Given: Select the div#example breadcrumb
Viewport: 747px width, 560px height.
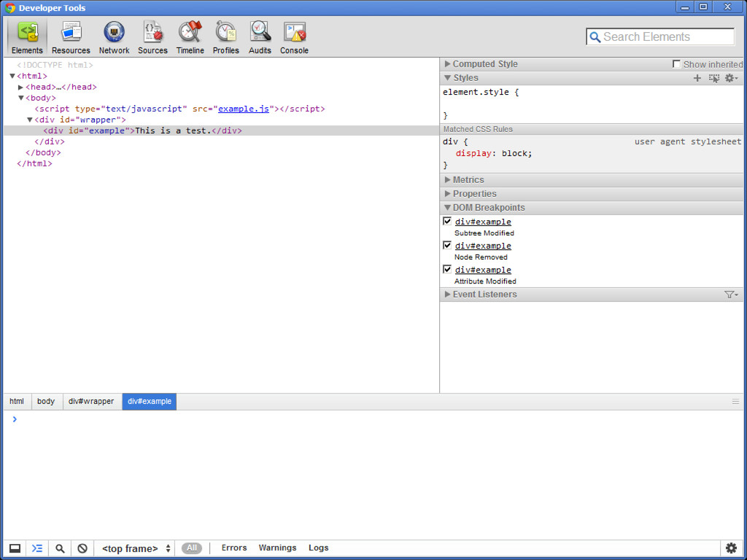Looking at the screenshot, I should point(149,402).
